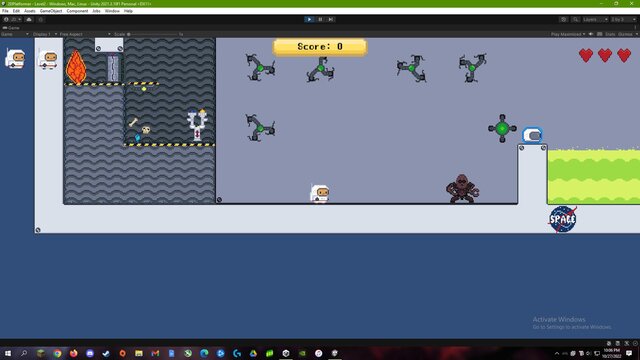The width and height of the screenshot is (640, 360).
Task: Toggle the mute audio icon in Game view
Action: point(591,34)
